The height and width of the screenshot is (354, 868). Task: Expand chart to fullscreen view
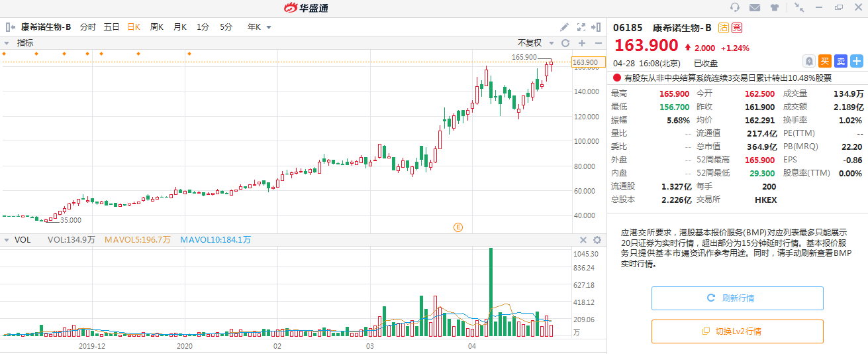(x=581, y=27)
